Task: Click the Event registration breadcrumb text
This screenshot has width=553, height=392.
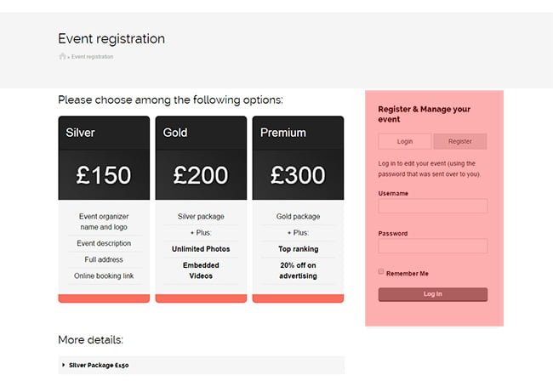Action: pos(93,57)
